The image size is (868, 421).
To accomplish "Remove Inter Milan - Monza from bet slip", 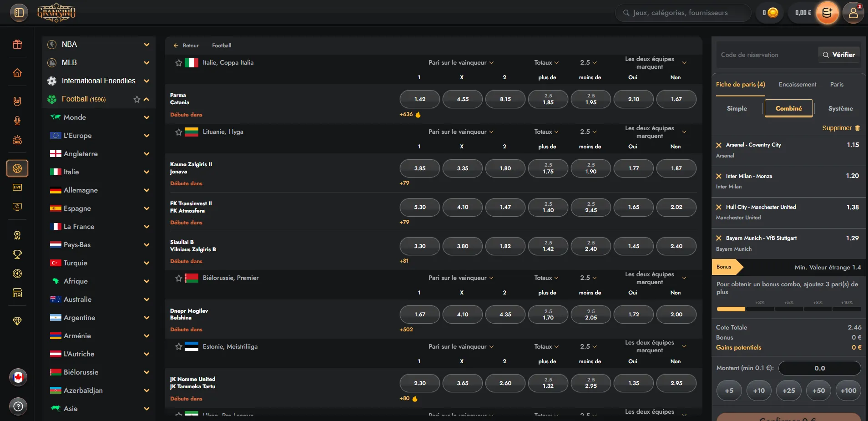I will pos(719,176).
